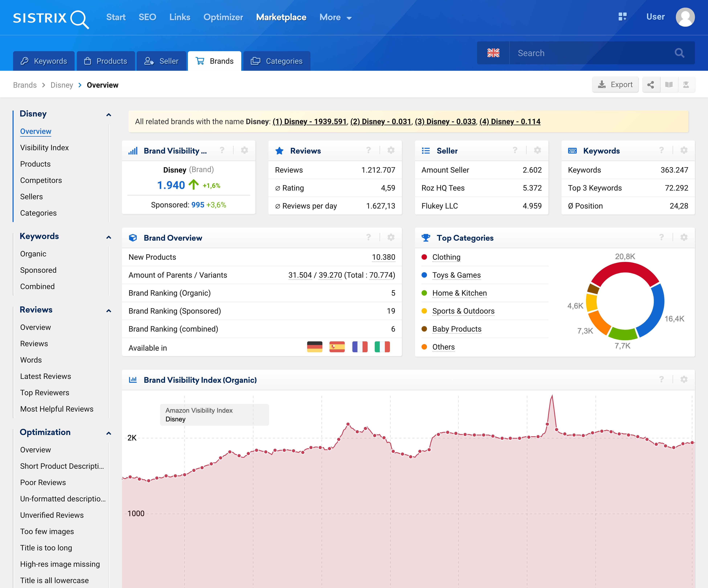Image resolution: width=708 pixels, height=588 pixels.
Task: Open settings gear for Brand Visibility Index chart
Action: click(684, 379)
